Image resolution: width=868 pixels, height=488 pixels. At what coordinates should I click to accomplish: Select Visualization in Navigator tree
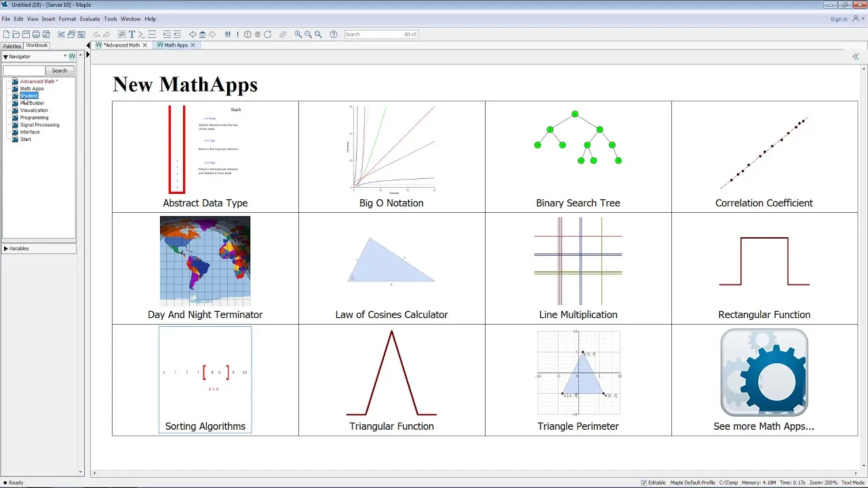[x=34, y=110]
